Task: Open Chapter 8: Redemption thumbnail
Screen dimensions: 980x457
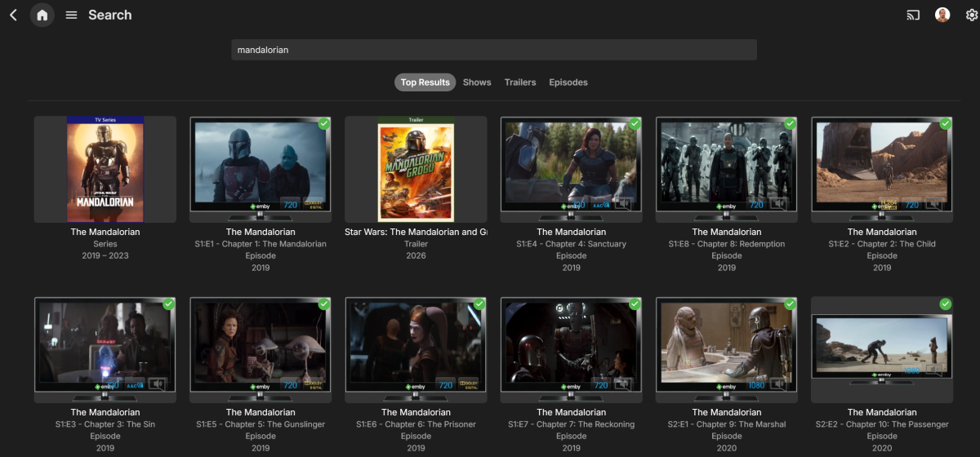Action: [727, 169]
